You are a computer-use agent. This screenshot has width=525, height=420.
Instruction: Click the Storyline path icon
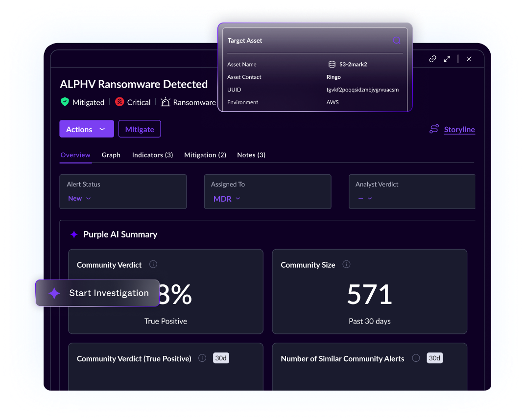[x=434, y=129]
